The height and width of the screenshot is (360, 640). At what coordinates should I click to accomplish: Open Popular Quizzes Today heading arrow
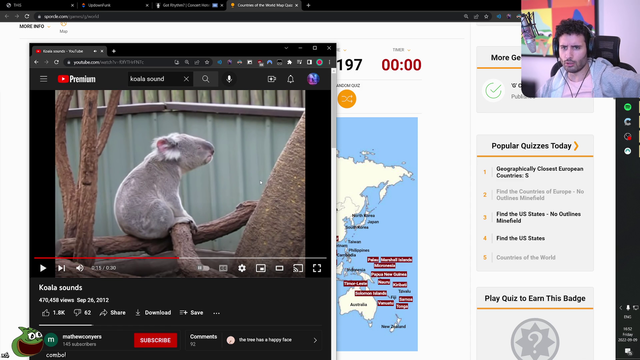(576, 146)
